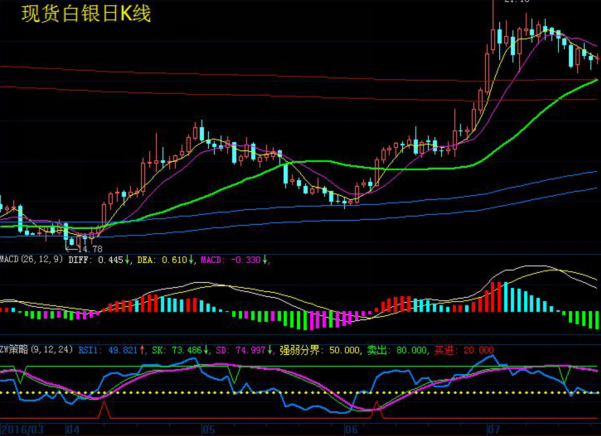Click month 07 on the time axis
This screenshot has height=436, width=601.
pos(492,429)
